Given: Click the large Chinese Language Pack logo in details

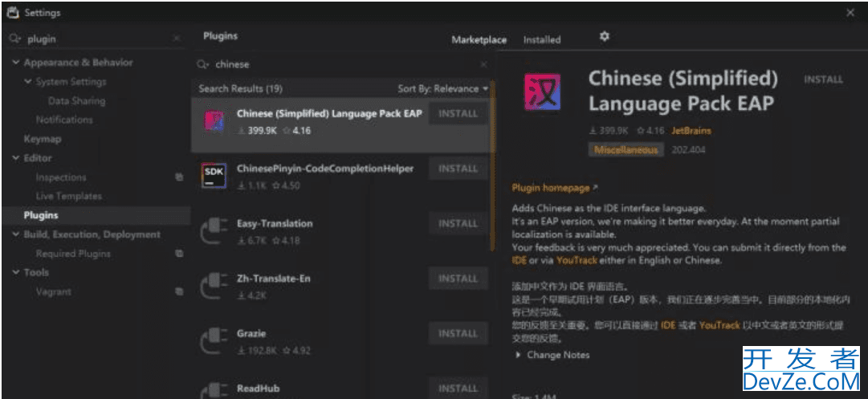Looking at the screenshot, I should coord(543,92).
